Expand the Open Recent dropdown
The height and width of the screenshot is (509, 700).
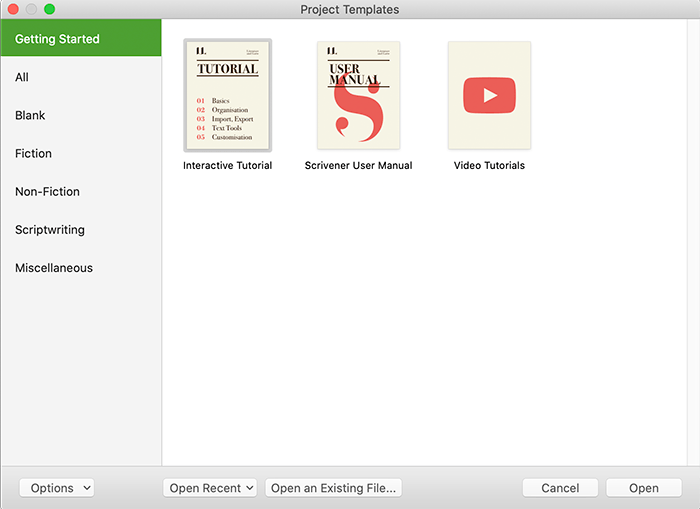210,488
